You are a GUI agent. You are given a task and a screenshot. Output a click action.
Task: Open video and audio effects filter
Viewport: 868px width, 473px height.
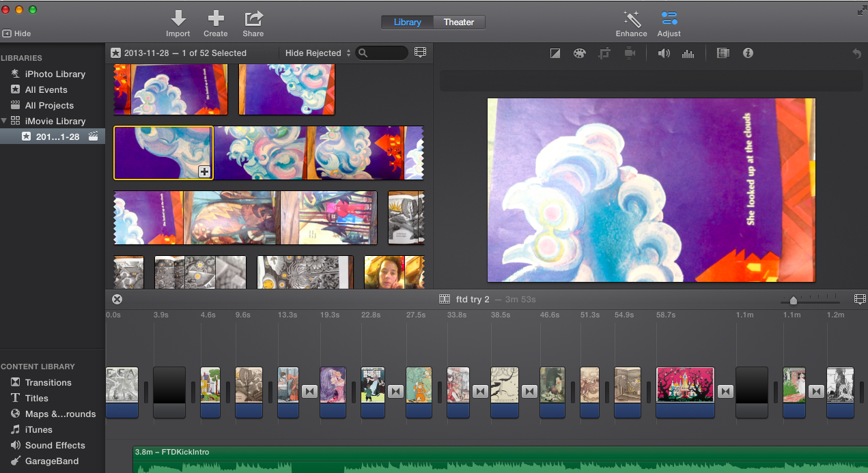[723, 53]
